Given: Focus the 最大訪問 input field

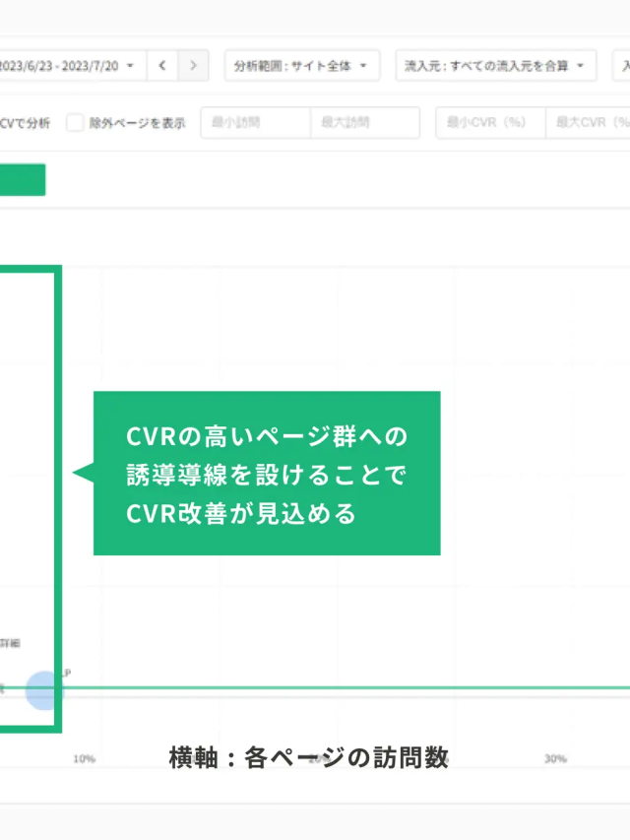Looking at the screenshot, I should pos(364,123).
